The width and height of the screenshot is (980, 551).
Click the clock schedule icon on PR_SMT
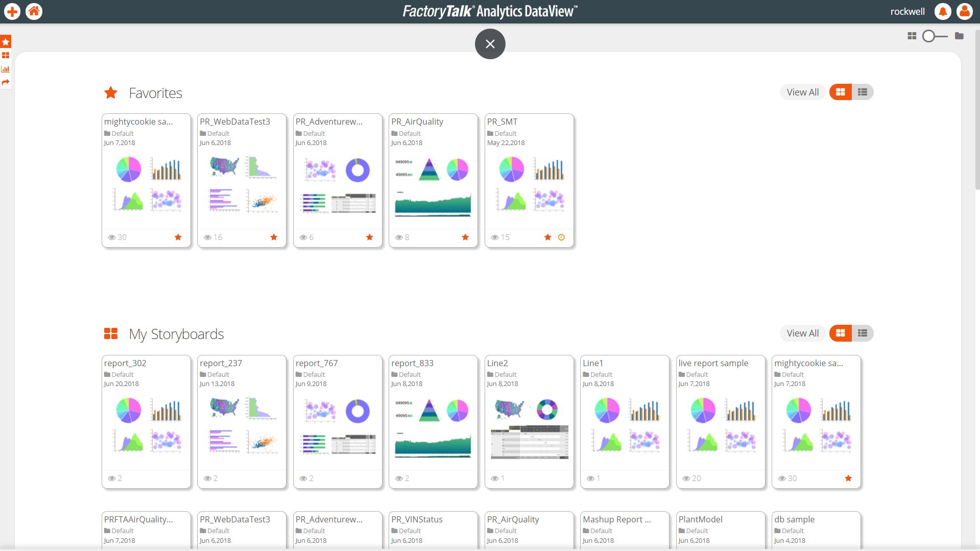point(561,237)
